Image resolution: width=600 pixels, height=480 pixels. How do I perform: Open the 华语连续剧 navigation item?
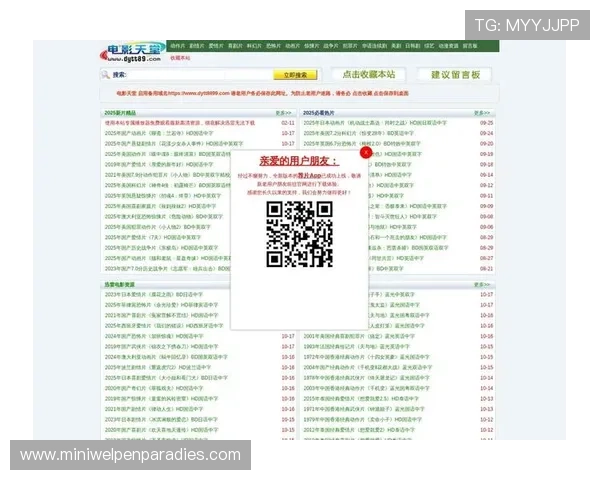click(x=374, y=46)
